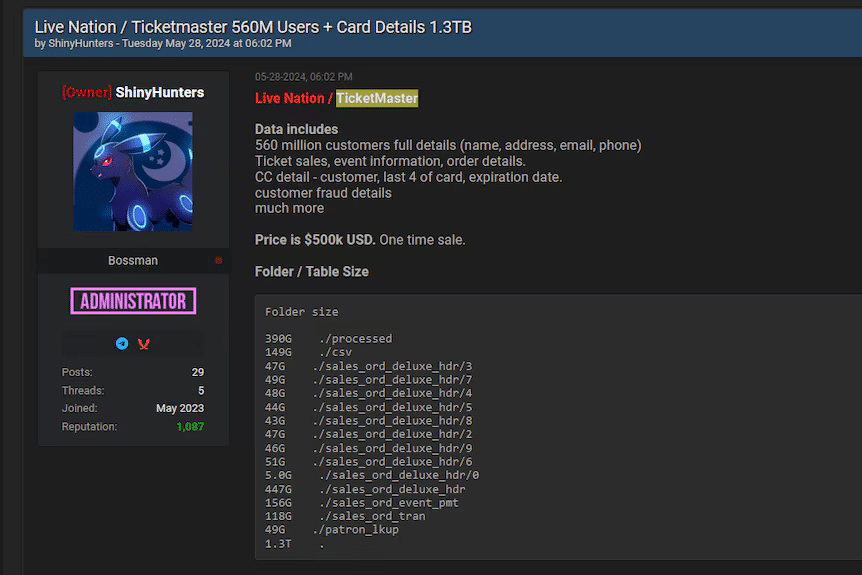Click the Administrator badge
The height and width of the screenshot is (575, 862).
133,301
